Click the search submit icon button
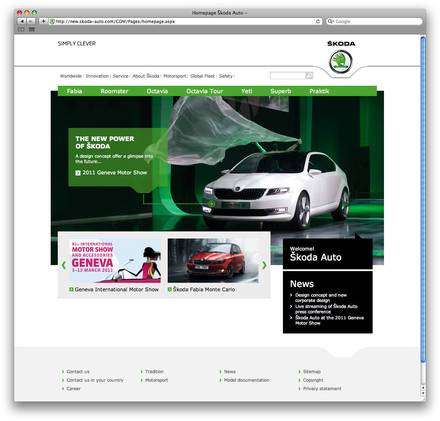 (x=309, y=76)
